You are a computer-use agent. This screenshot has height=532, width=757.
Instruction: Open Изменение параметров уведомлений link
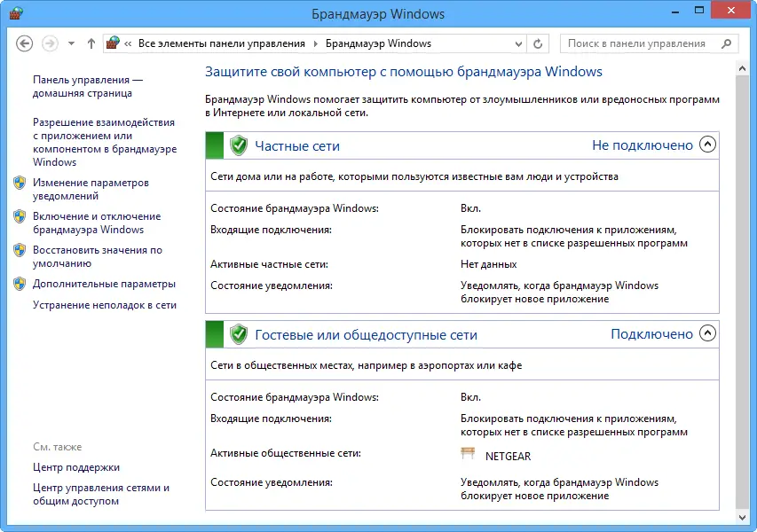91,189
